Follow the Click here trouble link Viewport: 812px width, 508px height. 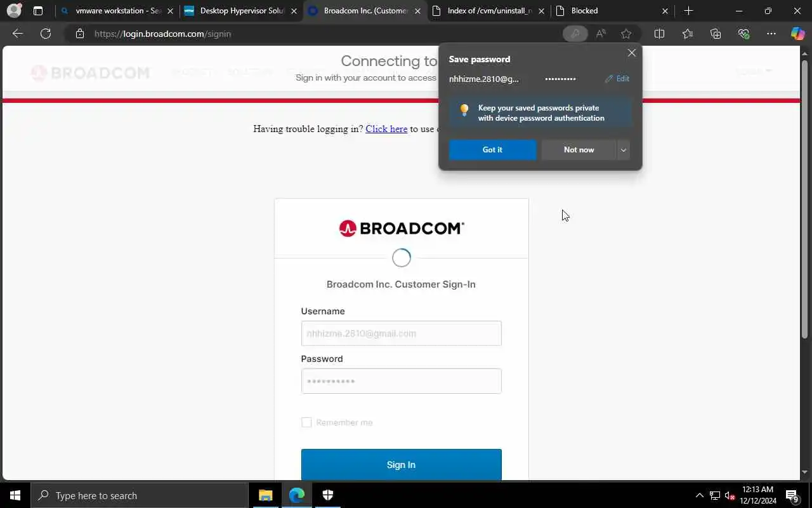tap(386, 129)
